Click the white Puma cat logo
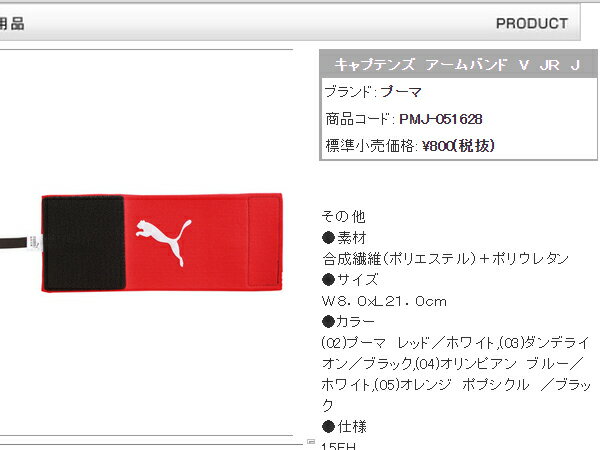The height and width of the screenshot is (450, 600). coord(163,242)
